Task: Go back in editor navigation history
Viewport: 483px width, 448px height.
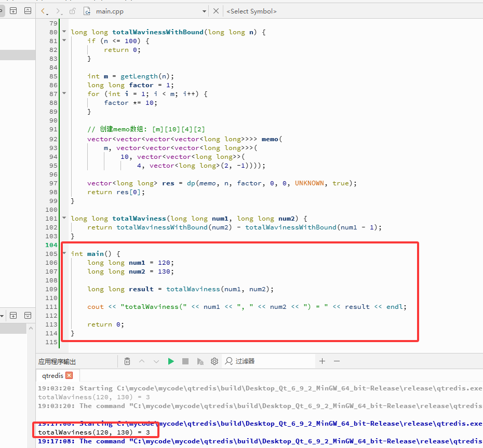Action: point(44,11)
